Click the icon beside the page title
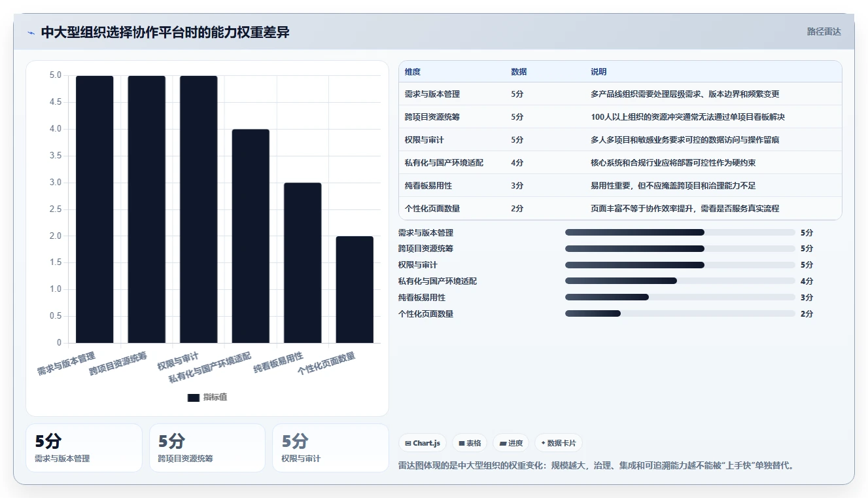This screenshot has height=498, width=868. pos(31,33)
